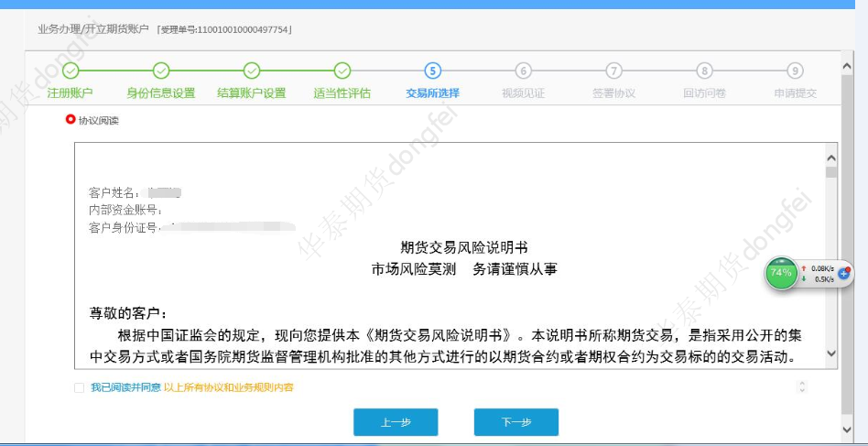Select the 协议阅读 radio indicator

tap(71, 120)
